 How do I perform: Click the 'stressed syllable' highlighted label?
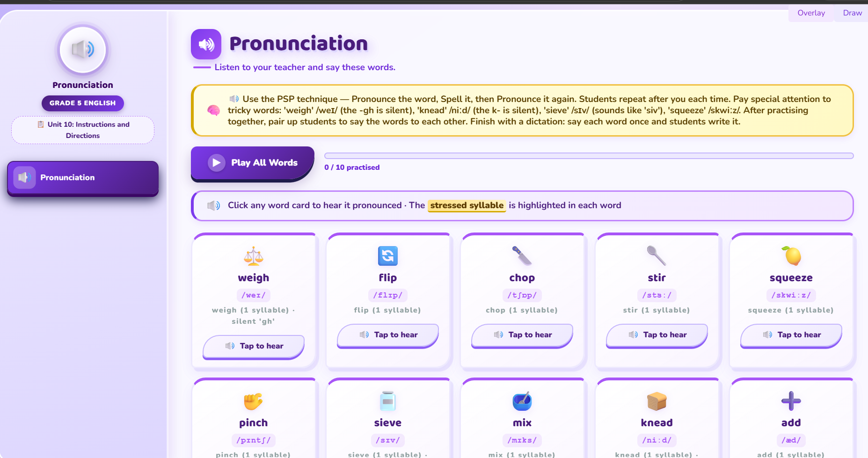[x=467, y=205]
